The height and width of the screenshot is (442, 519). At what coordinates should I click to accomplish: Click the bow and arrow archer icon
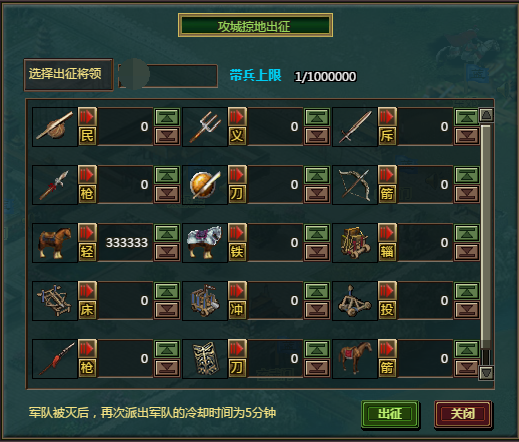[355, 185]
